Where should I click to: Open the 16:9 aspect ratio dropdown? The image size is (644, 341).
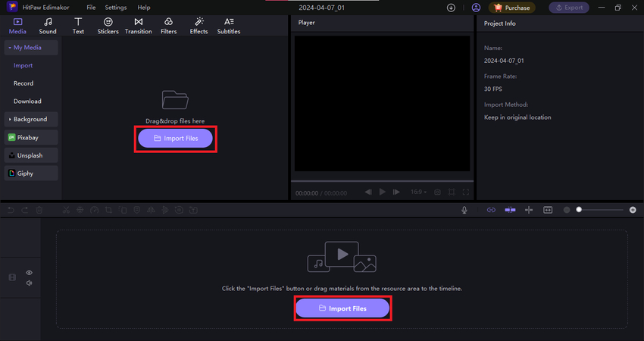pyautogui.click(x=417, y=192)
